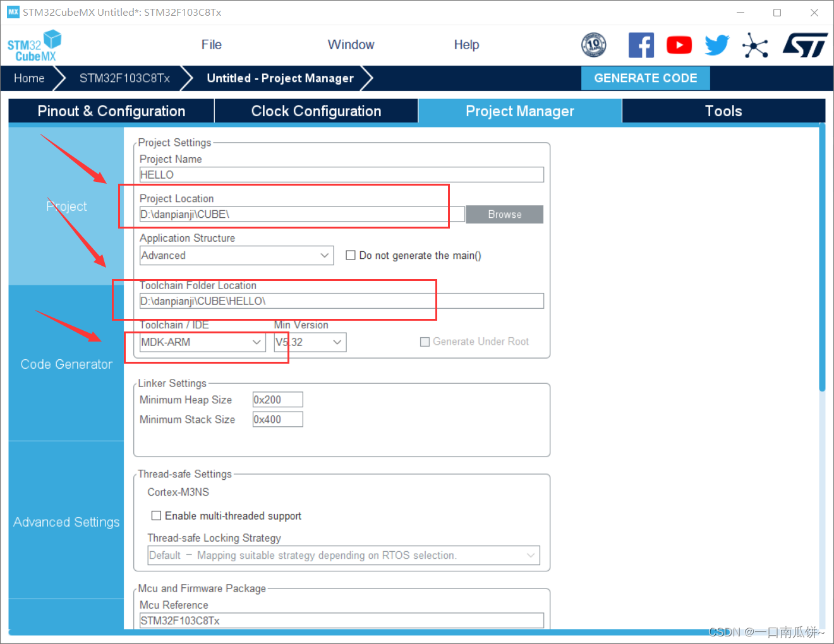The width and height of the screenshot is (834, 644).
Task: Open the YouTube icon link
Action: pyautogui.click(x=679, y=45)
